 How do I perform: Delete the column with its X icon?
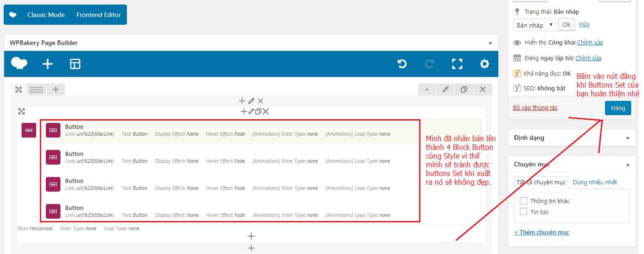click(x=260, y=101)
